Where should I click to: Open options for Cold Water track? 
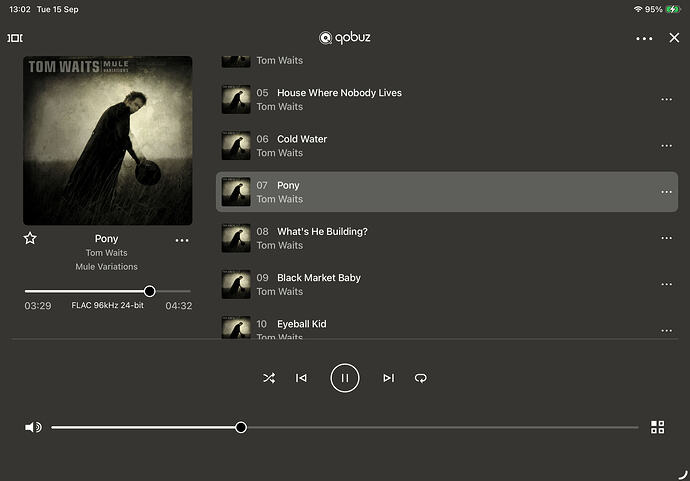(666, 146)
